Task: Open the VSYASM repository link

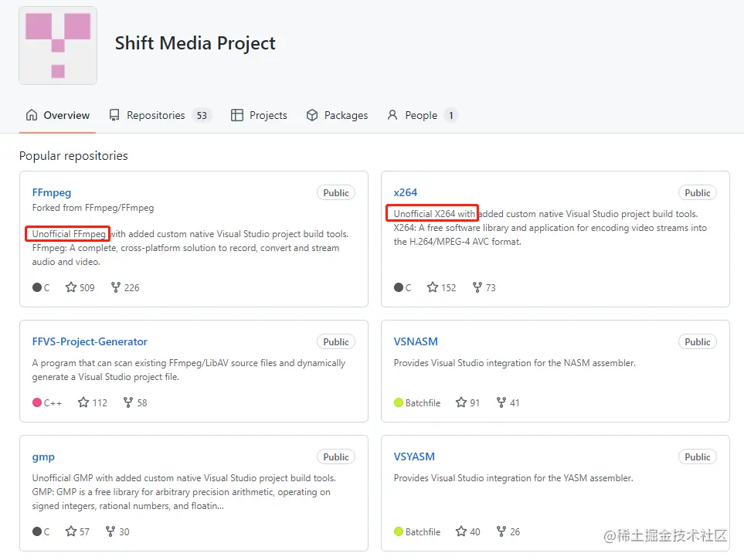Action: click(414, 456)
